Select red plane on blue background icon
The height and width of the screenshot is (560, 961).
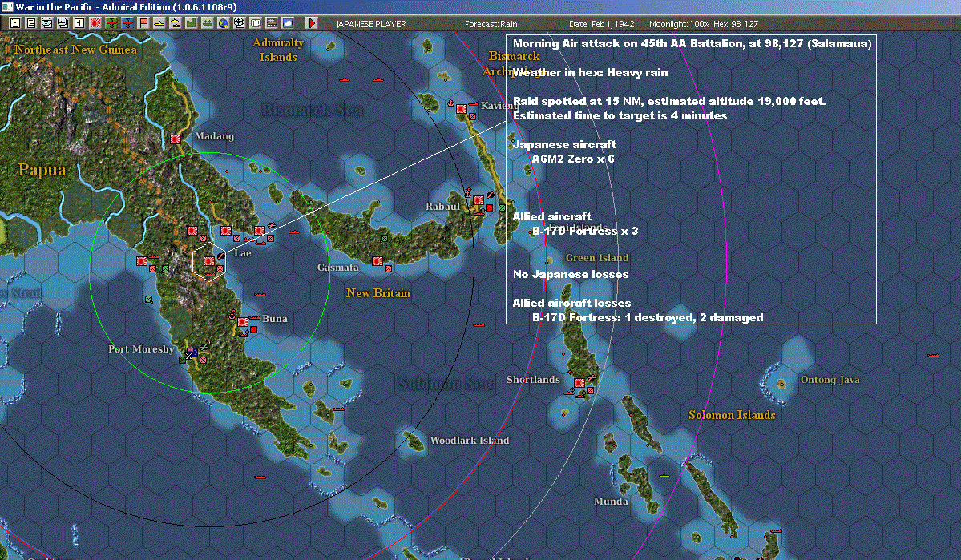[127, 23]
